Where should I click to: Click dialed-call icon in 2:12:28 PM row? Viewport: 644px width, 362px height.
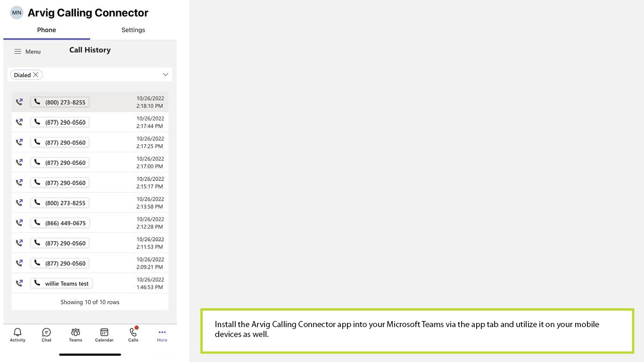point(19,223)
